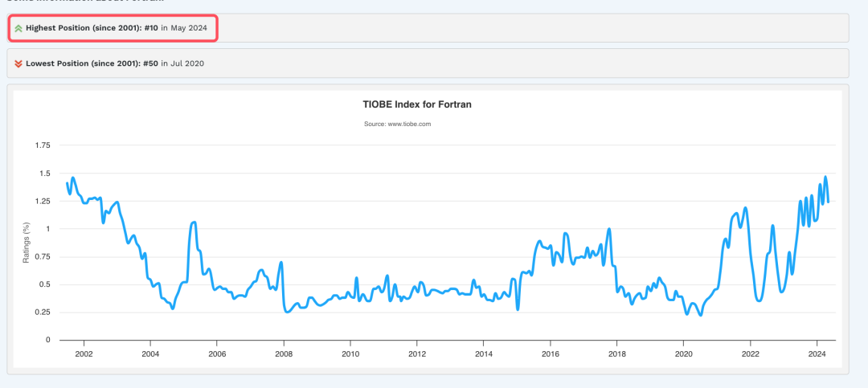Click the 2012 x-axis label

coord(417,354)
